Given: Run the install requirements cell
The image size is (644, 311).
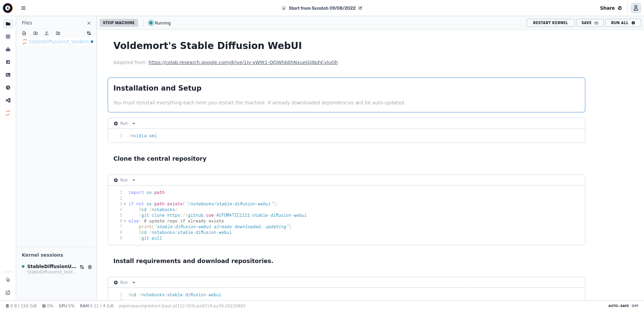Looking at the screenshot, I should tap(120, 282).
